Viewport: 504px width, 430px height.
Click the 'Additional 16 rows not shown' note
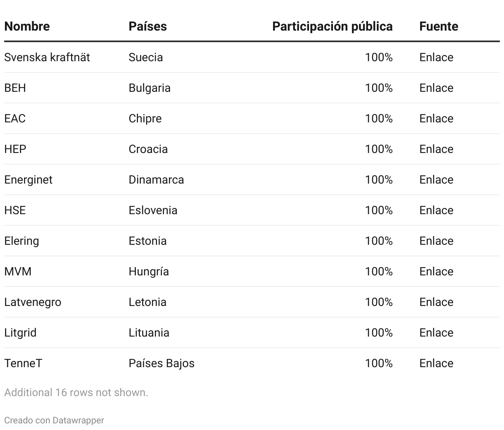(x=76, y=392)
